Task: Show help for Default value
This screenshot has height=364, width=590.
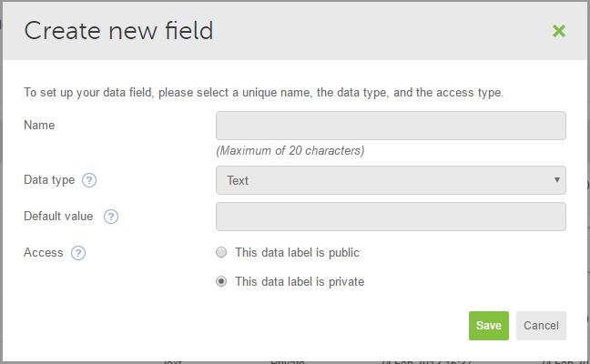Action: pyautogui.click(x=111, y=217)
